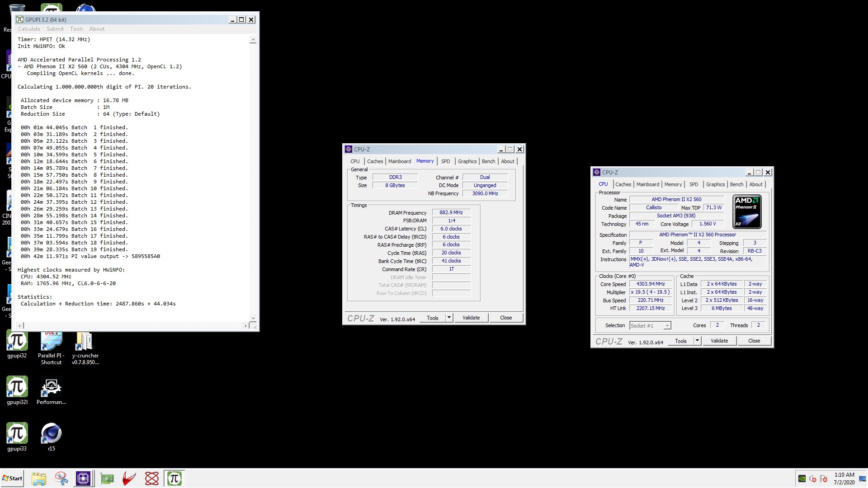Click the Core Speed 4303.94 MHz value

[x=651, y=284]
